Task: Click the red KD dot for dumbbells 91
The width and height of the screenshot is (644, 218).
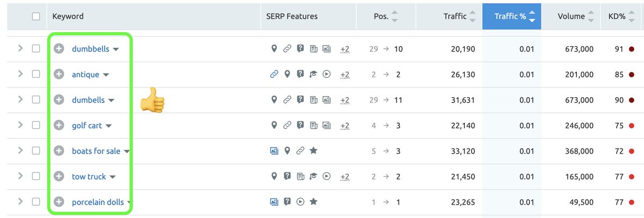Action: [631, 49]
